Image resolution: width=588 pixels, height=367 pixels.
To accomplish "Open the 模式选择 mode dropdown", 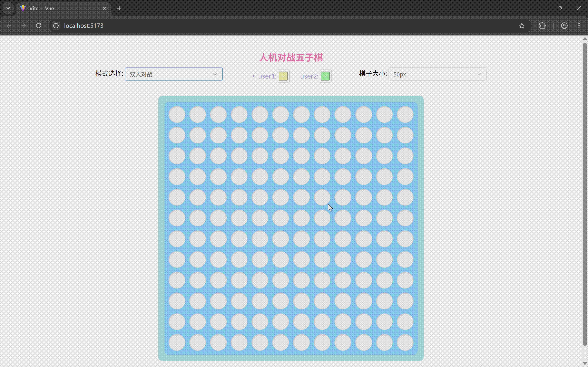I will pos(173,74).
